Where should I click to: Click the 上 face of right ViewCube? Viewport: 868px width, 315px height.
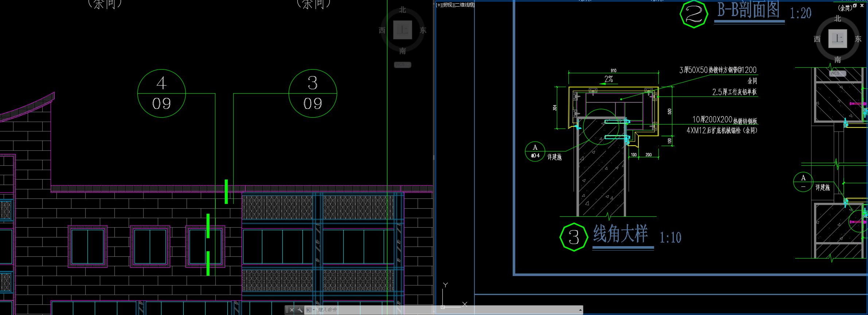[837, 39]
